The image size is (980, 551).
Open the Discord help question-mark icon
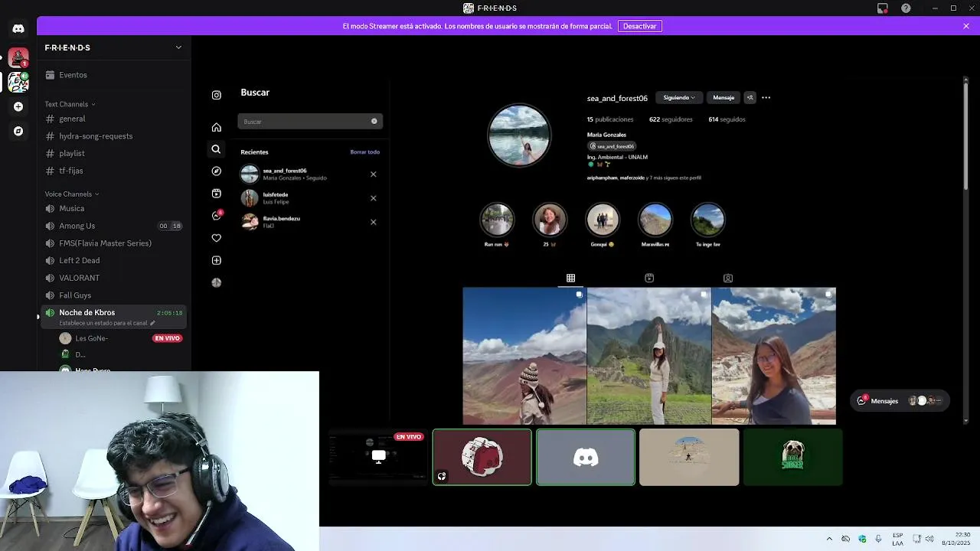click(906, 8)
